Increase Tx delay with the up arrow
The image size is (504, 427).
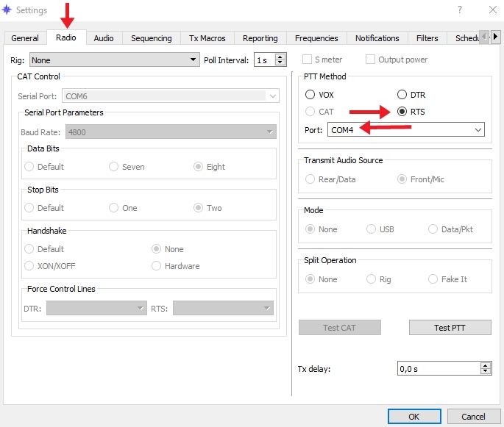(x=485, y=365)
